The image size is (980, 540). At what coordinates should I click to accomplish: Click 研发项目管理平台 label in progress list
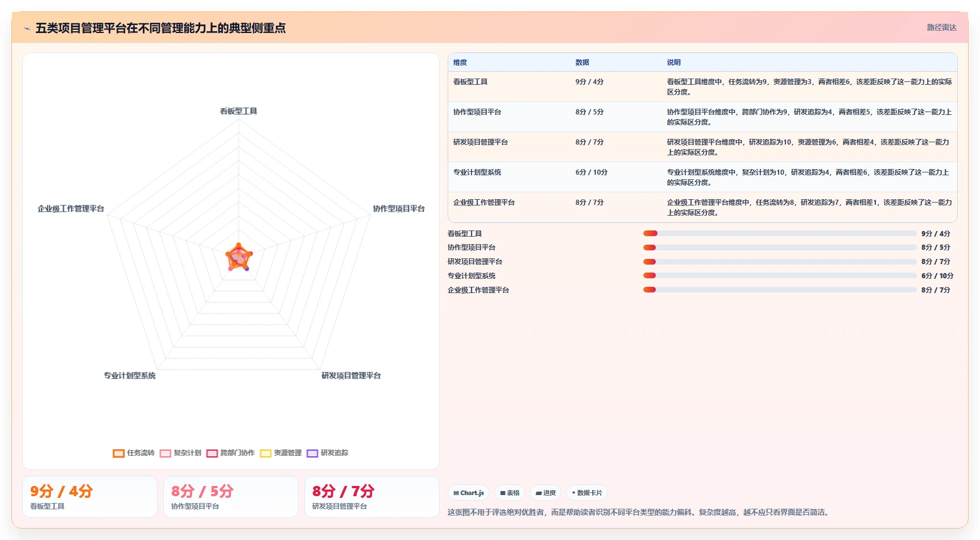[x=475, y=262]
